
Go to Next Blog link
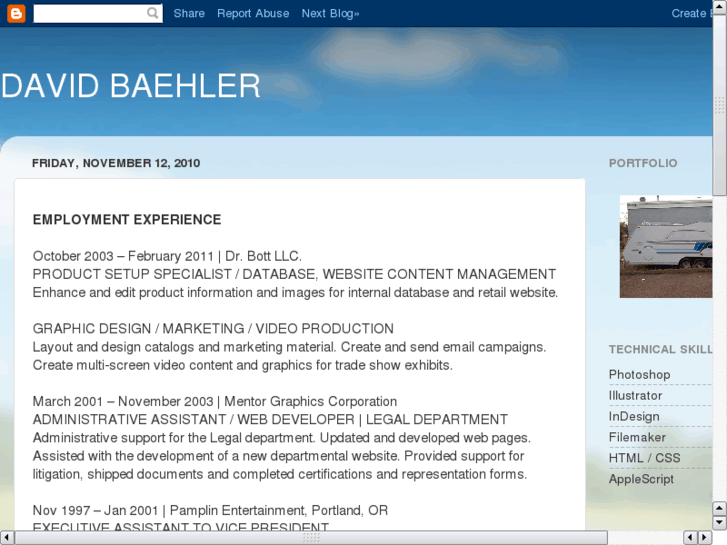[x=331, y=13]
